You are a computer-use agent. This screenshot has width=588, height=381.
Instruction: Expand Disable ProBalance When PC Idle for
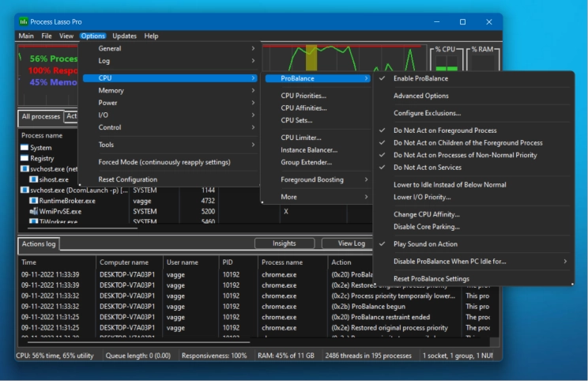point(473,262)
